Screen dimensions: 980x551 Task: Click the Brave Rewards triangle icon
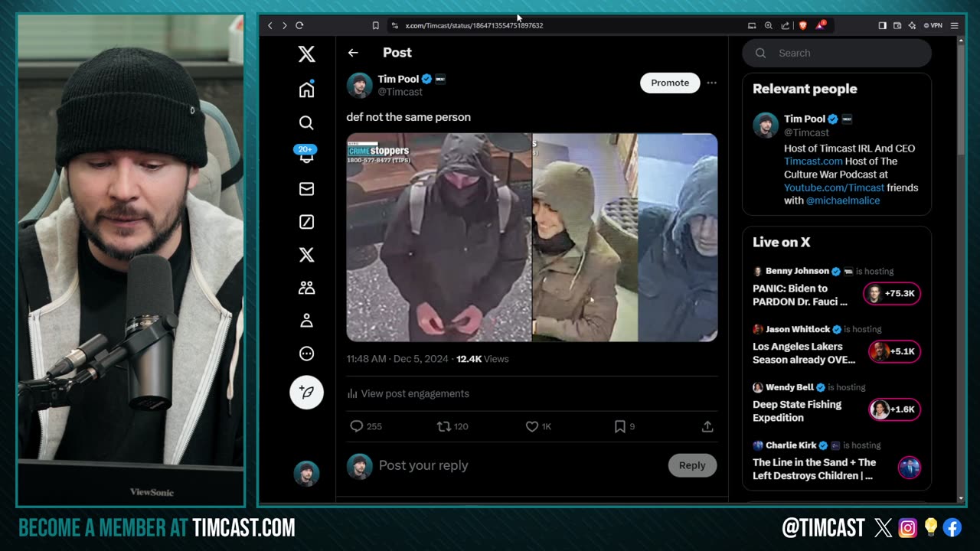click(820, 25)
